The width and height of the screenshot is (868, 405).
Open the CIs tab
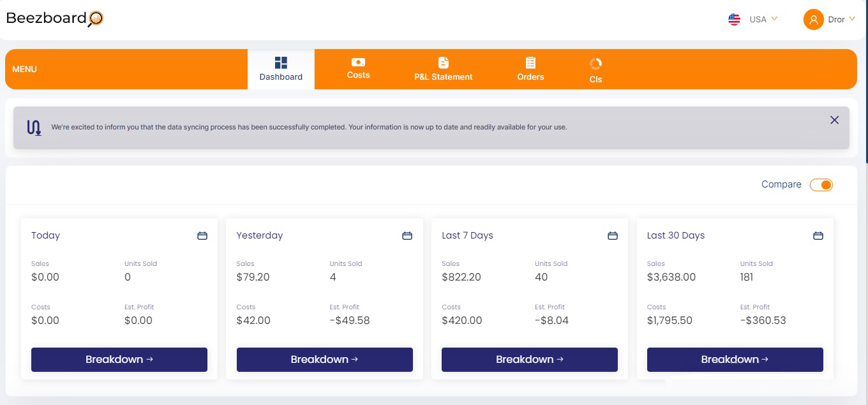click(595, 70)
